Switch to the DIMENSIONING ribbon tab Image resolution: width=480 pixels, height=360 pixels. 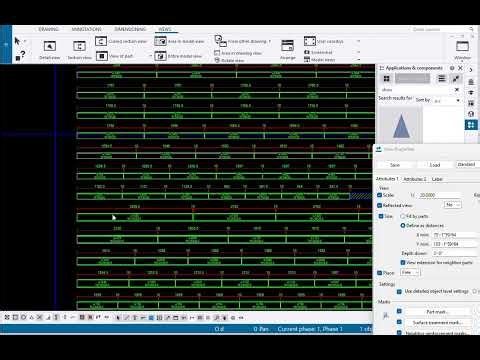point(130,29)
